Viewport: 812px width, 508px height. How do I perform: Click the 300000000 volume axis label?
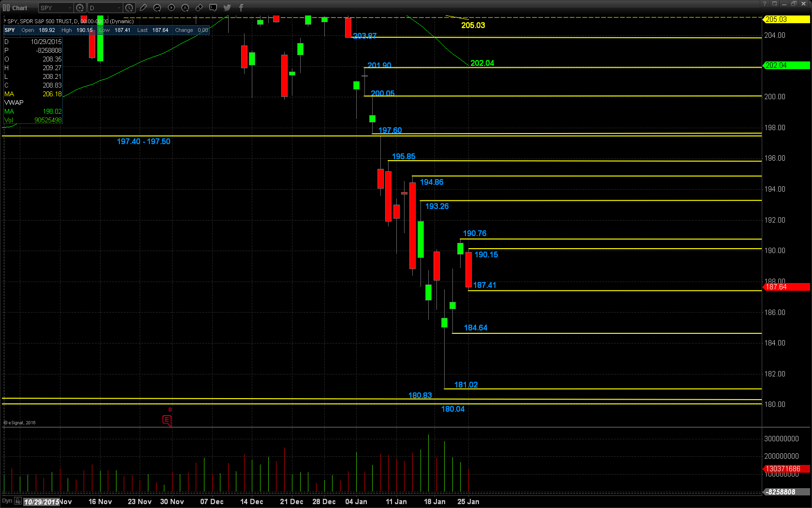782,439
